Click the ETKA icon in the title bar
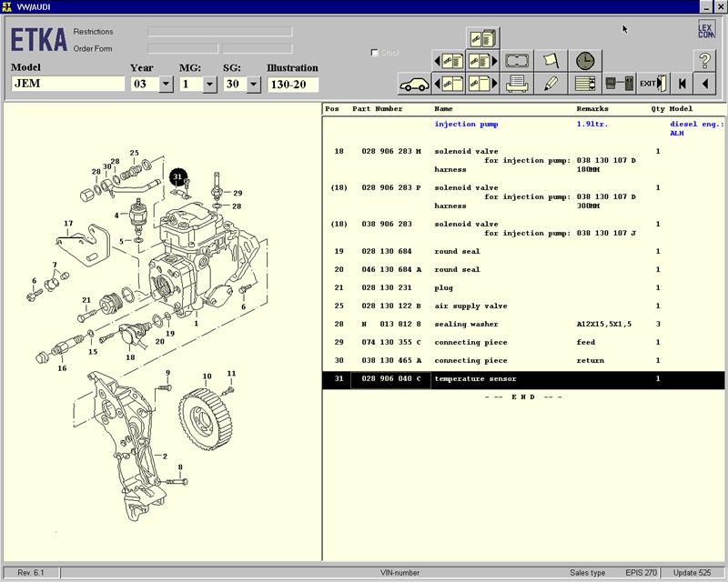 pos(7,7)
